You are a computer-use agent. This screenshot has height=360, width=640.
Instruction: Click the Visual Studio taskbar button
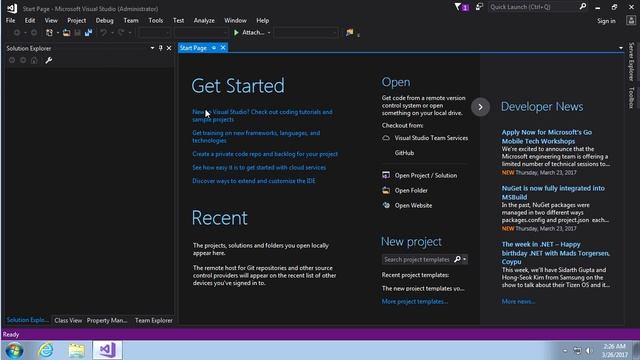[107, 350]
